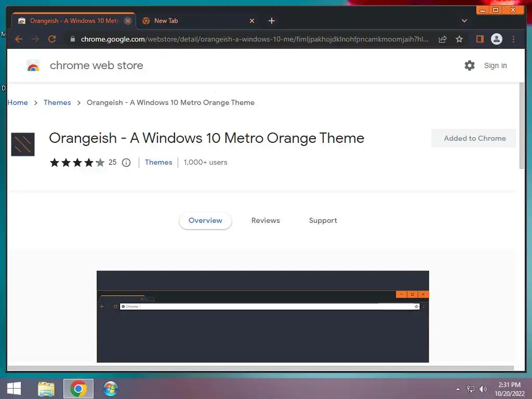Click Sign in link
Image resolution: width=532 pixels, height=399 pixels.
[x=495, y=65]
